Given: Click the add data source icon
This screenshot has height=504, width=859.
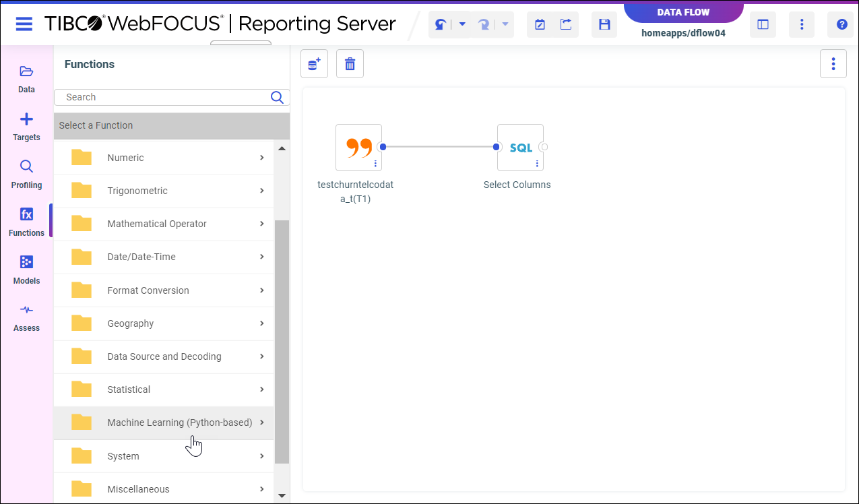Looking at the screenshot, I should 314,64.
